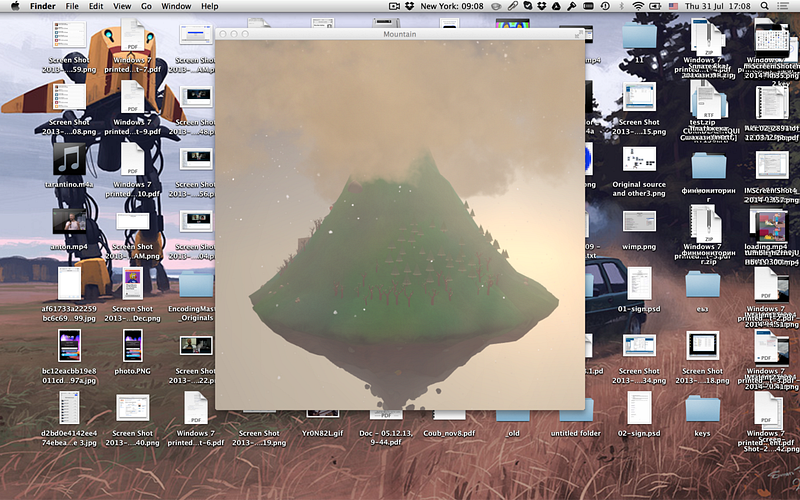The width and height of the screenshot is (800, 500).
Task: Select the Screen Shot 2013-...59.png file
Action: (69, 34)
